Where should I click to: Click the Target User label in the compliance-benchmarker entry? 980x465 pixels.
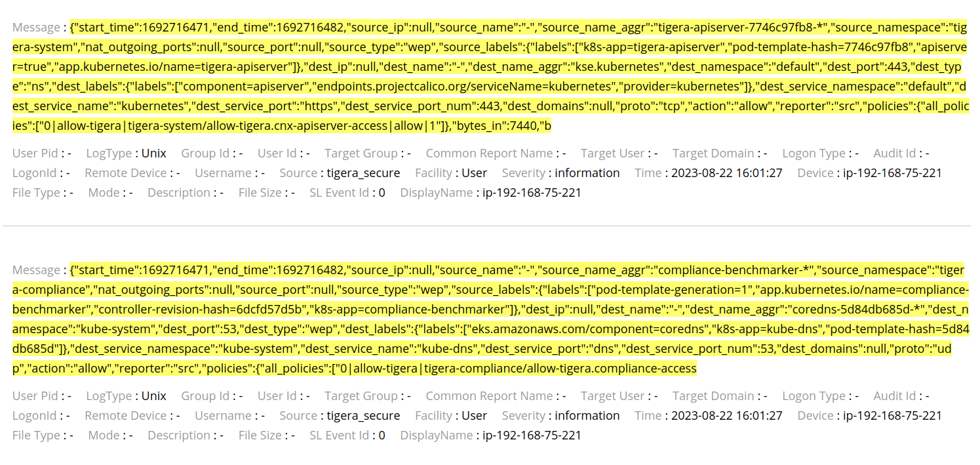tap(612, 396)
